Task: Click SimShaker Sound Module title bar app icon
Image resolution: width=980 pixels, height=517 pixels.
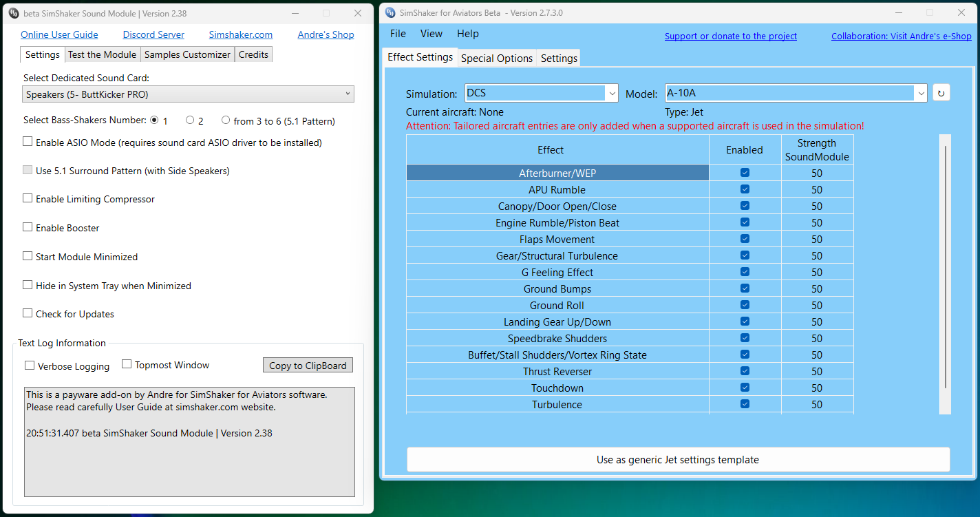Action: pos(13,13)
